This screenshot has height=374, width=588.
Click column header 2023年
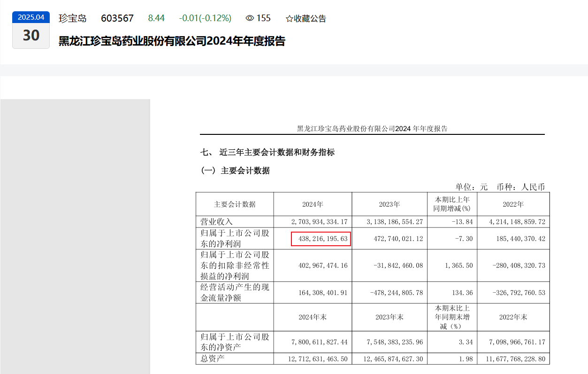tap(389, 204)
